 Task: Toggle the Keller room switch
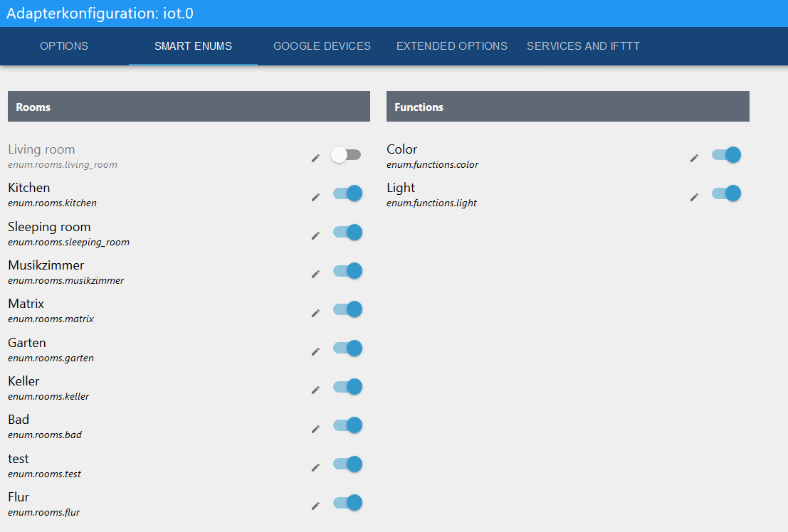[x=348, y=387]
